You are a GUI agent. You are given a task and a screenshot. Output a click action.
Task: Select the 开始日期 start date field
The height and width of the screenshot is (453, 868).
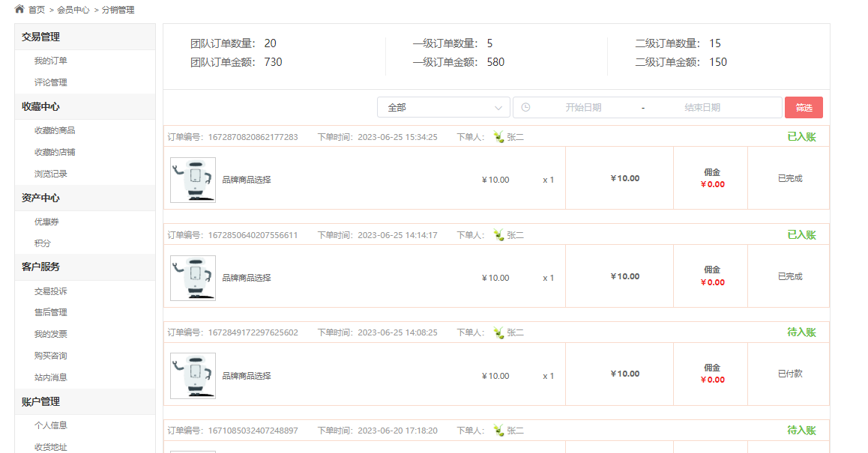click(583, 107)
